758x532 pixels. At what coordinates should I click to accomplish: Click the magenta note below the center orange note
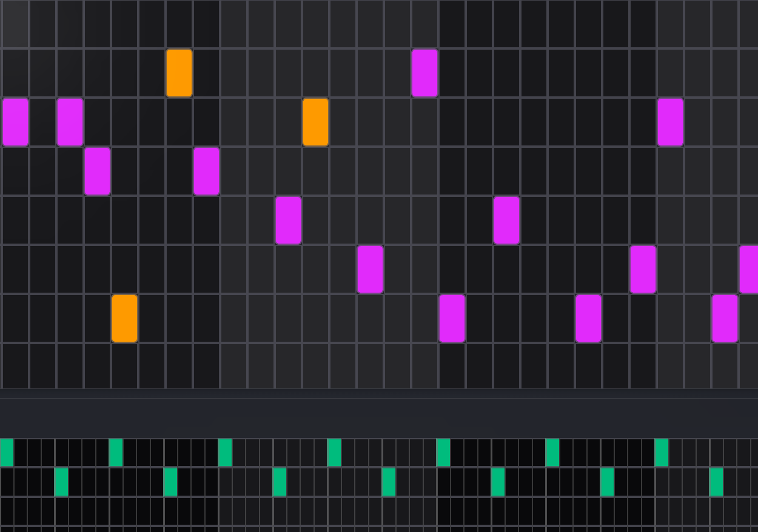(287, 220)
